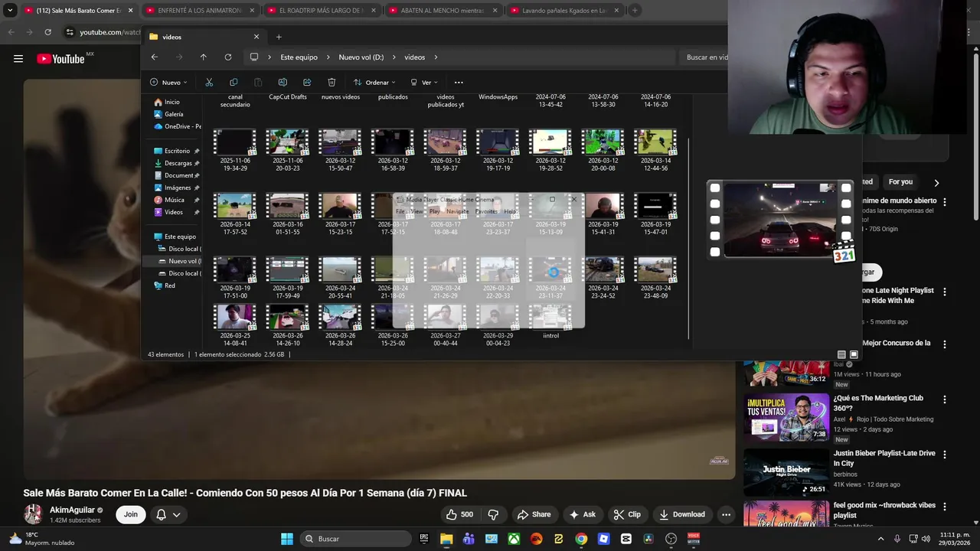
Task: Click the YouTube logo
Action: pyautogui.click(x=60, y=59)
